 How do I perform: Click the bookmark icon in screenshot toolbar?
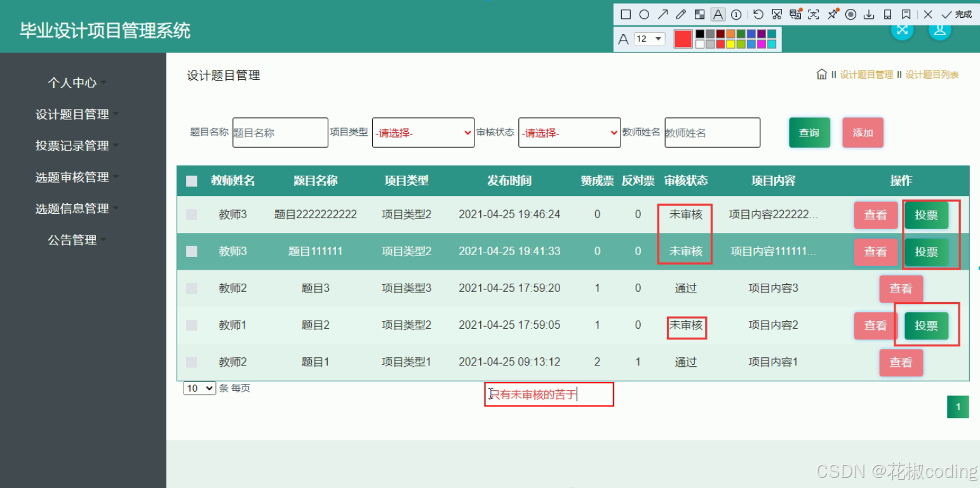click(906, 15)
